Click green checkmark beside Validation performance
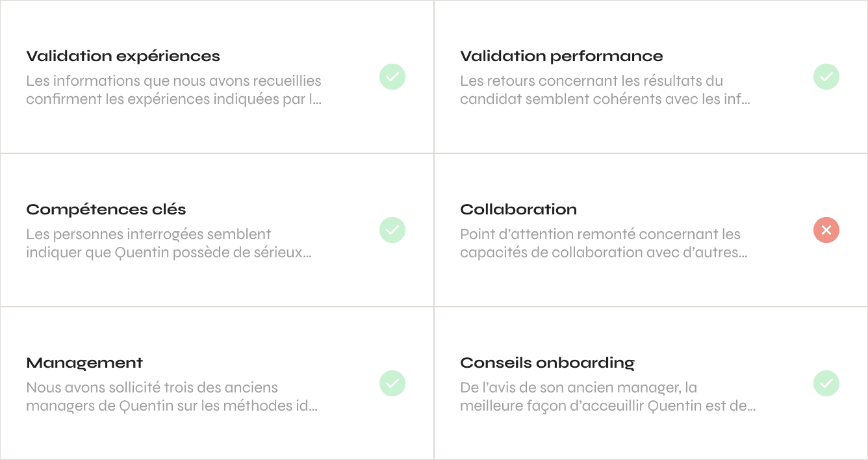 (826, 77)
